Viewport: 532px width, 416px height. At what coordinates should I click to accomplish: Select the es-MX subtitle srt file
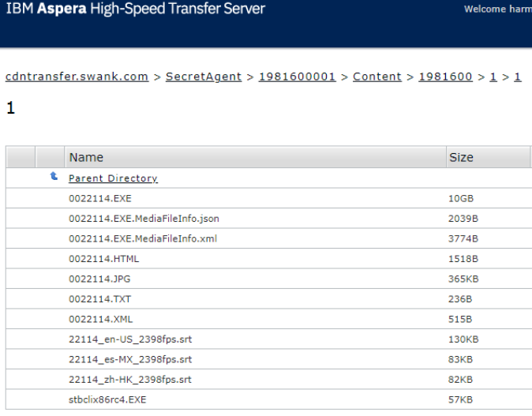[130, 359]
